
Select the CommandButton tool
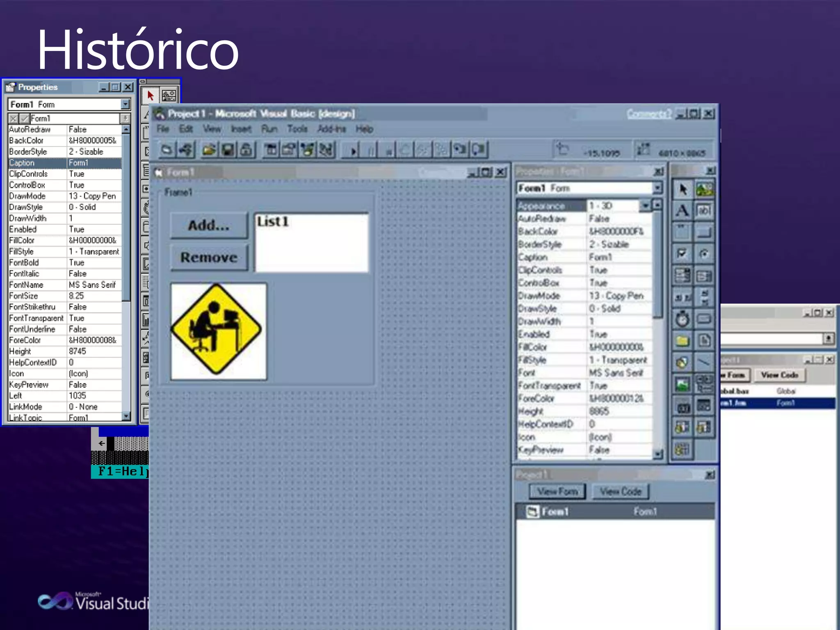tap(704, 232)
